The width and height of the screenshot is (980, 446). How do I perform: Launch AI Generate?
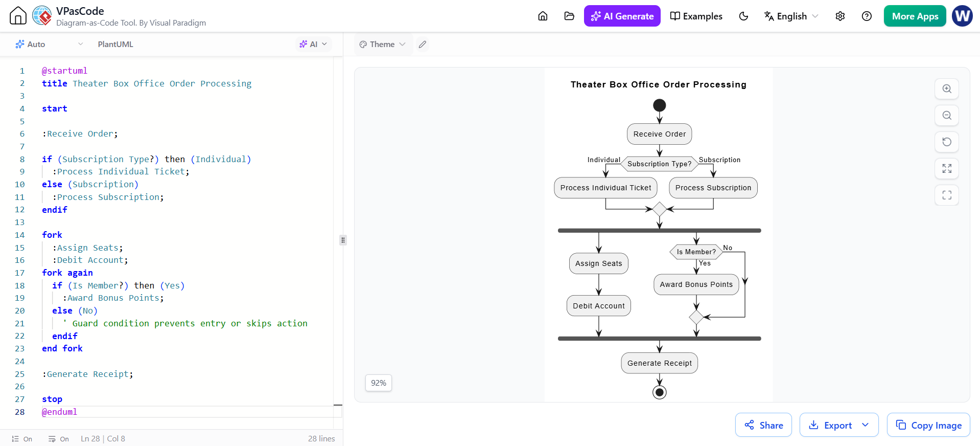pyautogui.click(x=622, y=16)
